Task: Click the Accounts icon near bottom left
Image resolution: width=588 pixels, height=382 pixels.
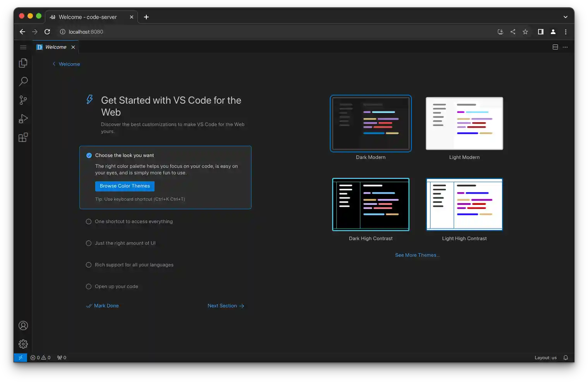Action: pyautogui.click(x=23, y=325)
